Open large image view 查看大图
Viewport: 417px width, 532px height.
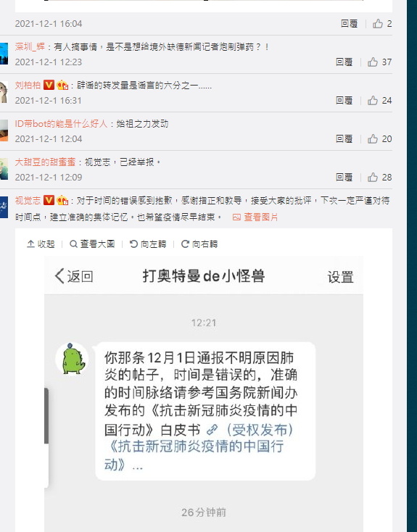click(x=92, y=244)
